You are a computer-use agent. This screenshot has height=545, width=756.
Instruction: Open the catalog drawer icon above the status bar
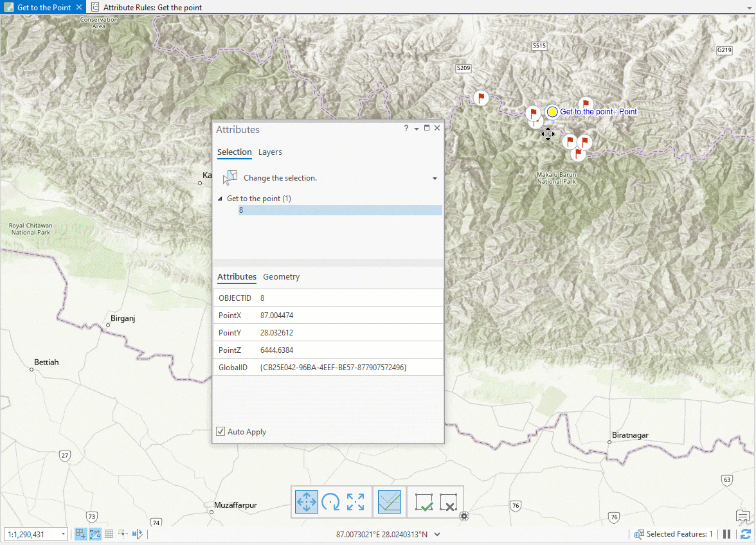(743, 516)
